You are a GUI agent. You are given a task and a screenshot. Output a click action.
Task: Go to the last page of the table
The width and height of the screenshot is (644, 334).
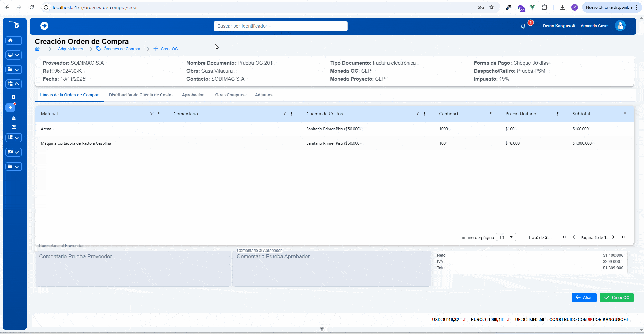click(x=623, y=237)
